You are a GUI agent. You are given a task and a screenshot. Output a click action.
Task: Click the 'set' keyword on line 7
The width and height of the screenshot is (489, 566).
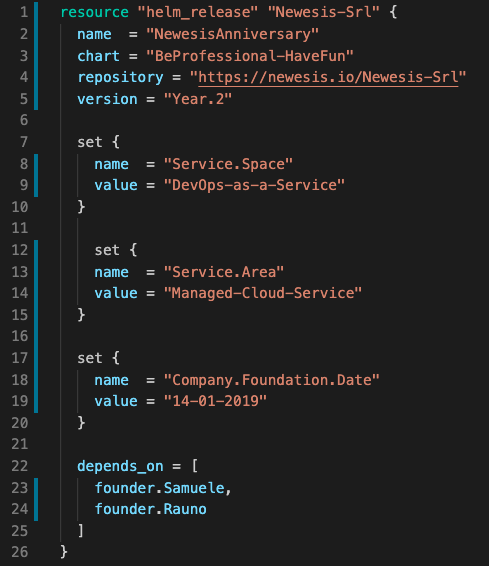(x=90, y=142)
